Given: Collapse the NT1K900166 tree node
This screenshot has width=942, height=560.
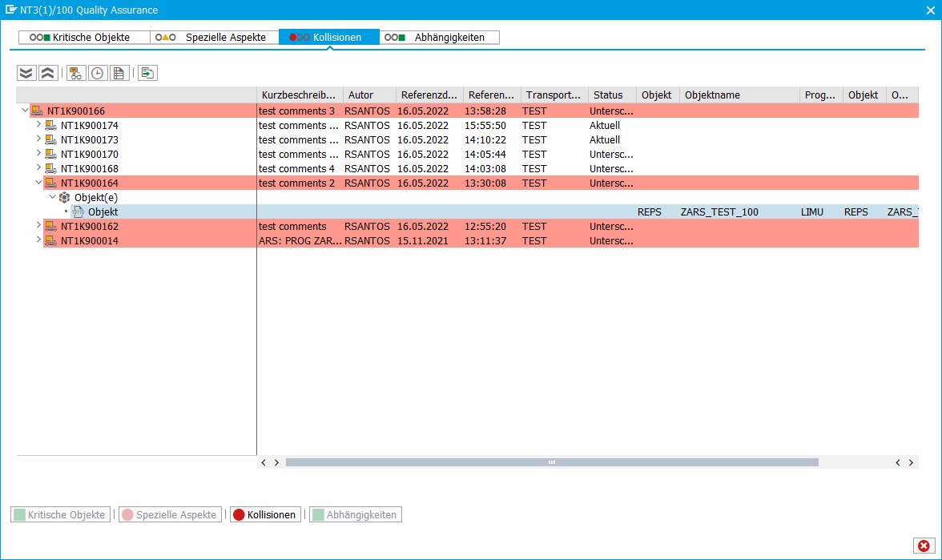Looking at the screenshot, I should 25,111.
